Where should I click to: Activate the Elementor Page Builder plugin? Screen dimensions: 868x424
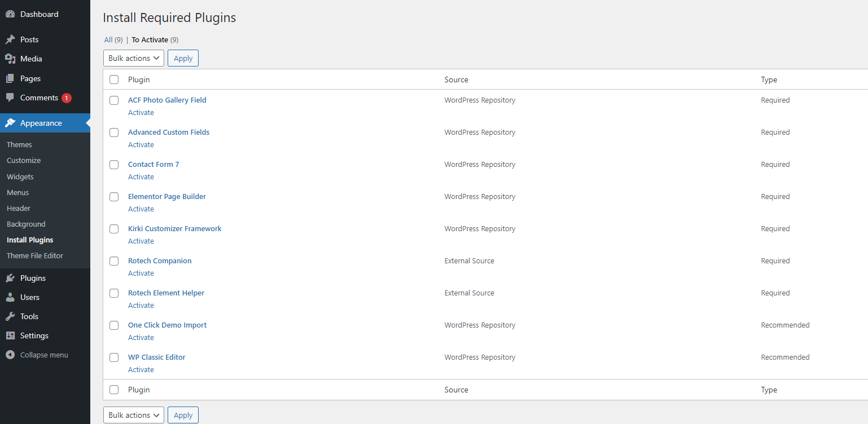click(141, 209)
